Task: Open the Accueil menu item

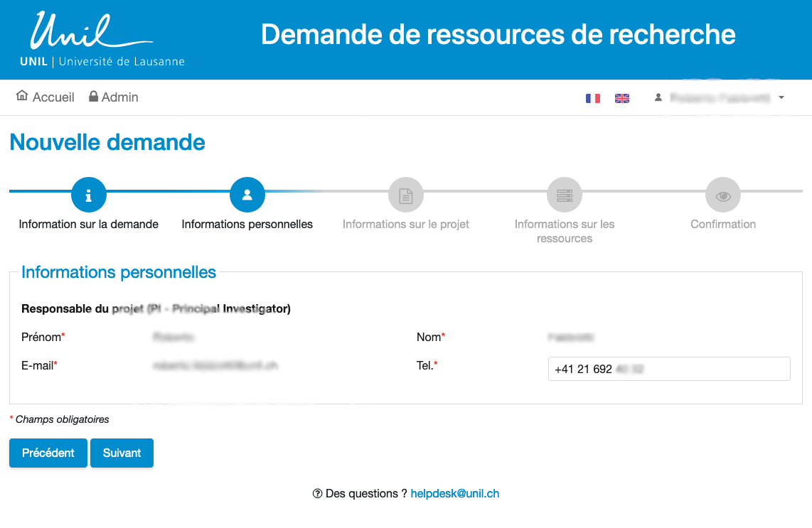Action: click(x=53, y=97)
